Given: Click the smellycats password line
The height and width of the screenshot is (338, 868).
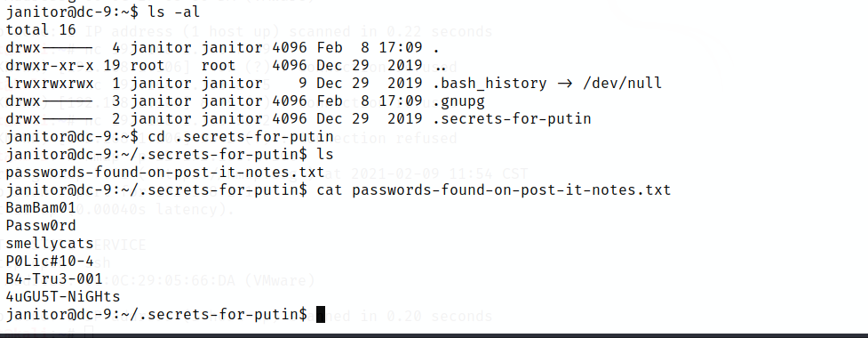Looking at the screenshot, I should 50,244.
